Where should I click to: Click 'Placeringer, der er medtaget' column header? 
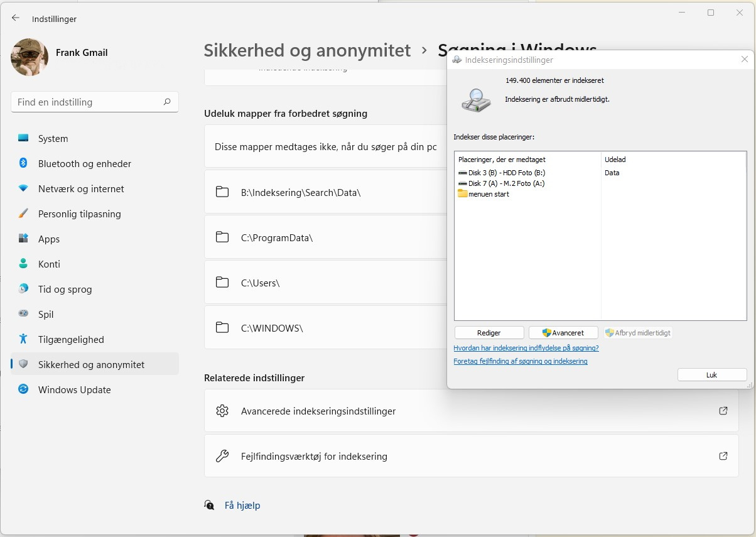pyautogui.click(x=502, y=160)
